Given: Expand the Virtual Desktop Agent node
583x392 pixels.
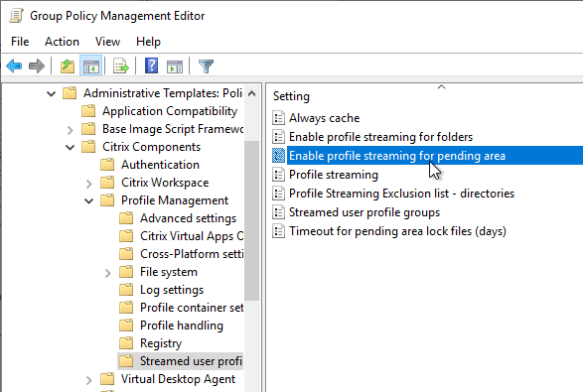Looking at the screenshot, I should coord(88,380).
